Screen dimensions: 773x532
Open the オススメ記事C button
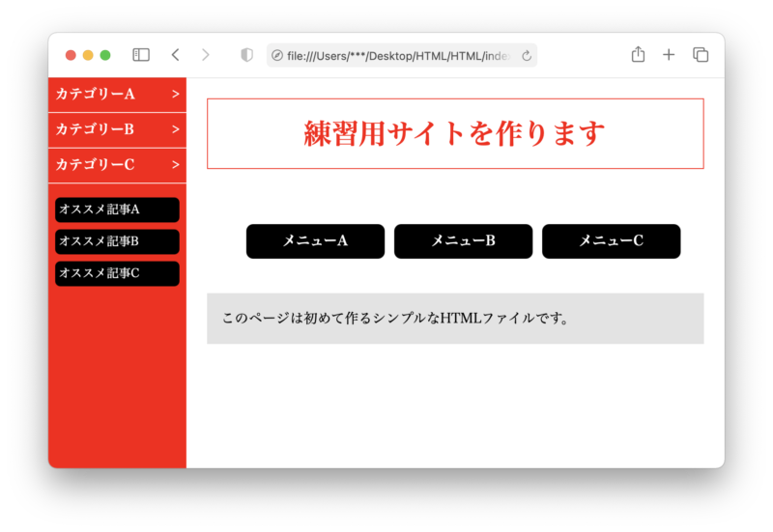click(117, 274)
